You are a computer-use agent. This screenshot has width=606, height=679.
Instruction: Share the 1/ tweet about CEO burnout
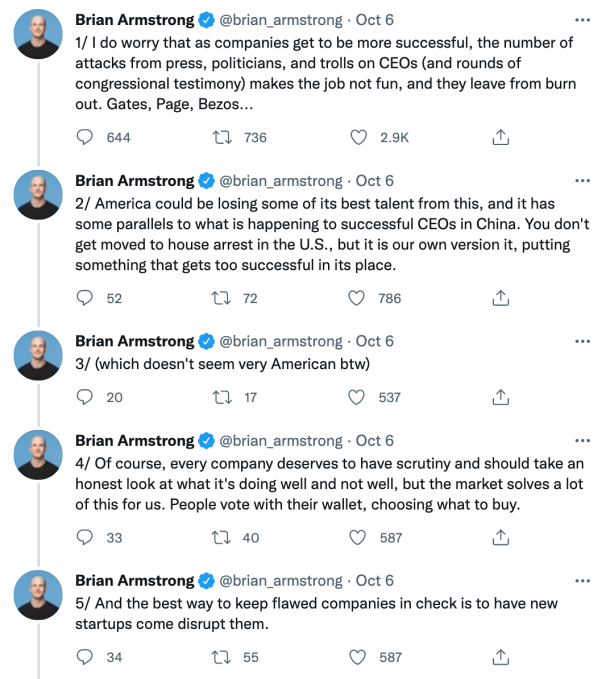(x=503, y=137)
